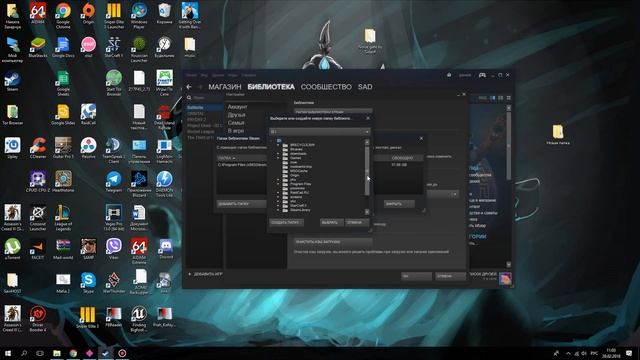This screenshot has height=360, width=640.
Task: Select the downloads folder in the tree
Action: coord(298,153)
